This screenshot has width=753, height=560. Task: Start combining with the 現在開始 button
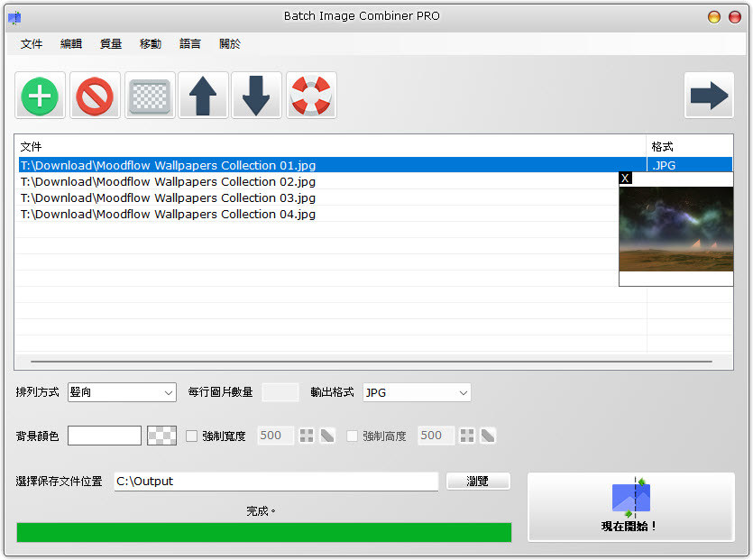click(630, 507)
